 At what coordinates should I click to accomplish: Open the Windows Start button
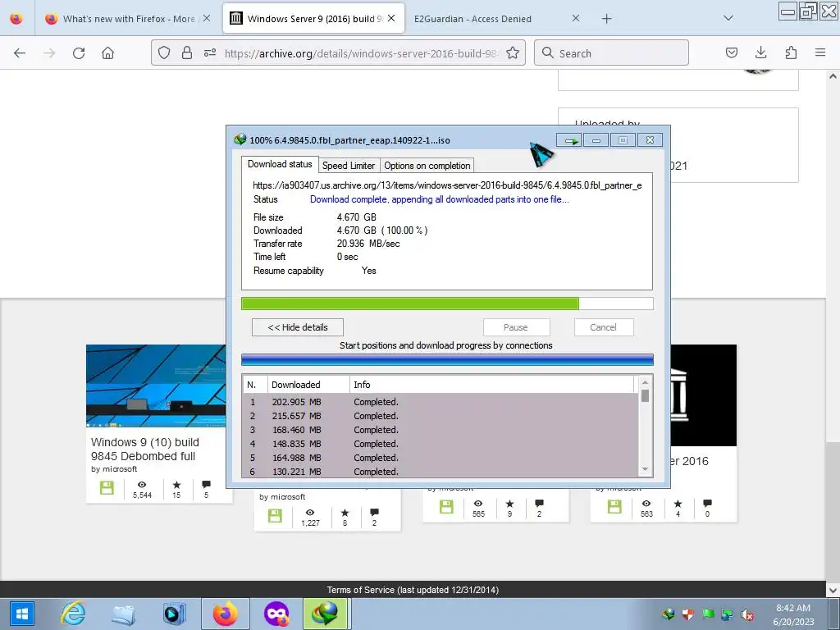[21, 614]
